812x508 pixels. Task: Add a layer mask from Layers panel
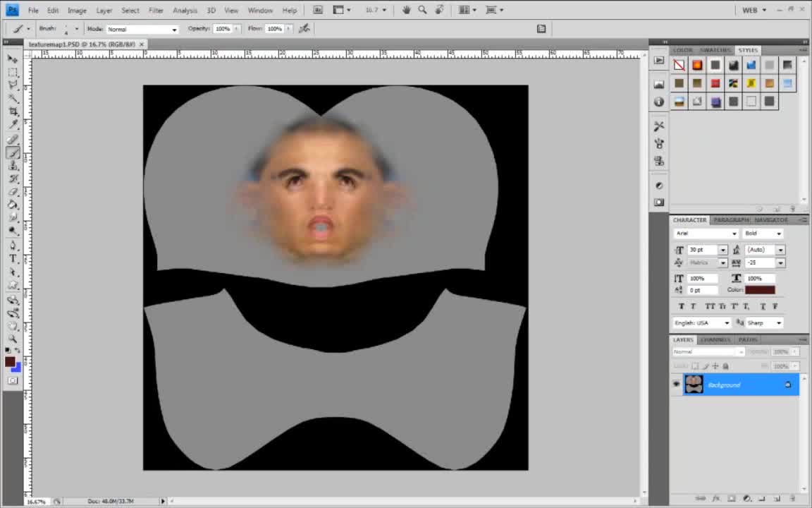pyautogui.click(x=731, y=499)
